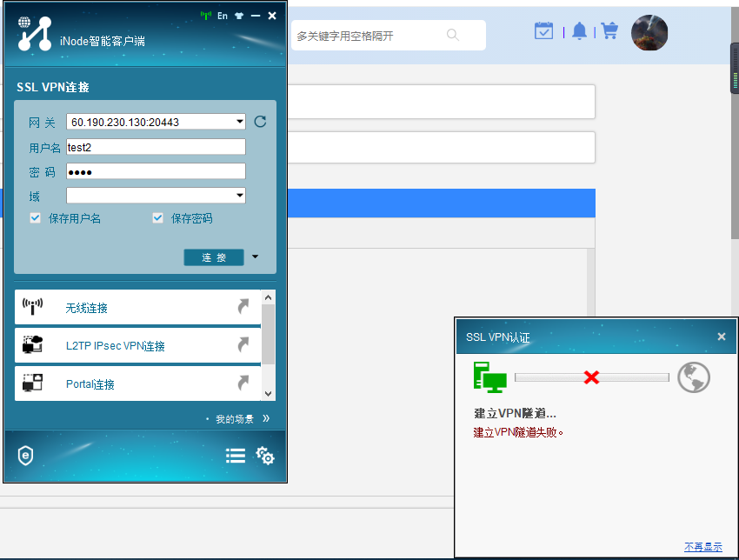Viewport: 739px width, 560px height.
Task: Open iNode settings gears icon
Action: (265, 456)
